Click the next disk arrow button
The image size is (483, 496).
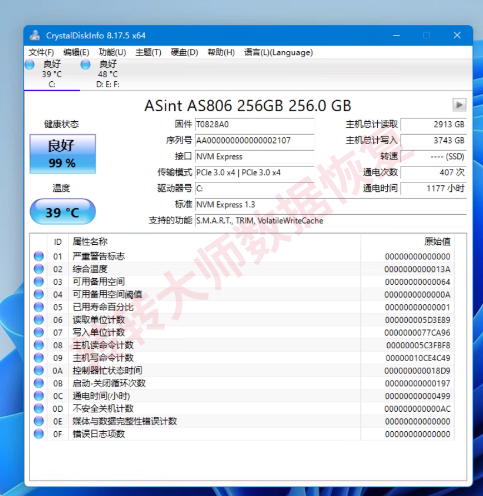coord(459,105)
